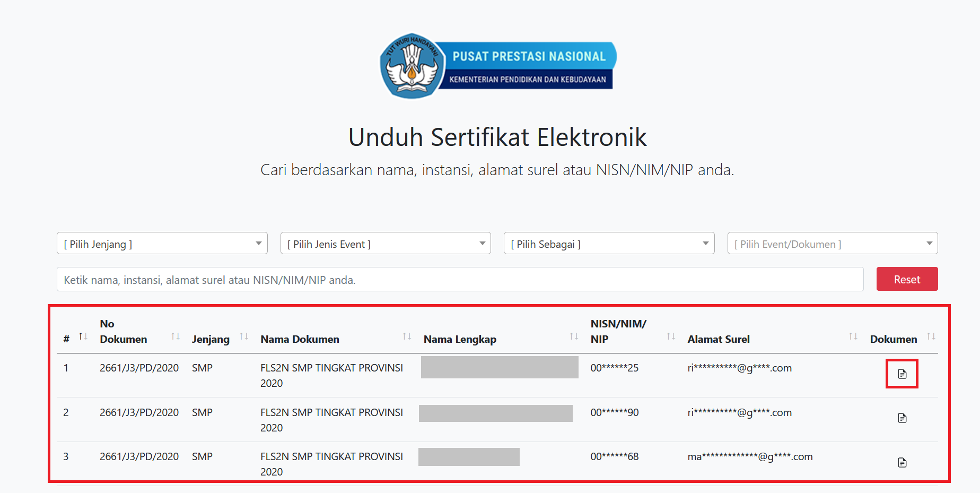Click the red Reset button
Screen dimensions: 980x493
click(x=907, y=279)
